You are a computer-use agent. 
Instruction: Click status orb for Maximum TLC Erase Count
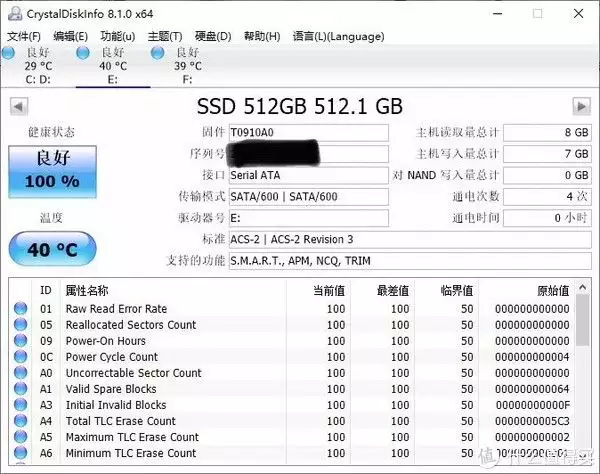coord(21,437)
